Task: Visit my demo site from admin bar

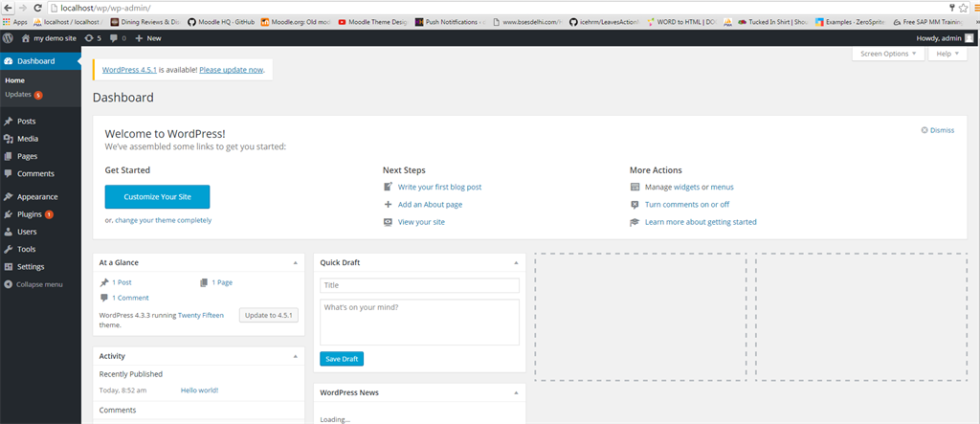Action: (x=49, y=38)
